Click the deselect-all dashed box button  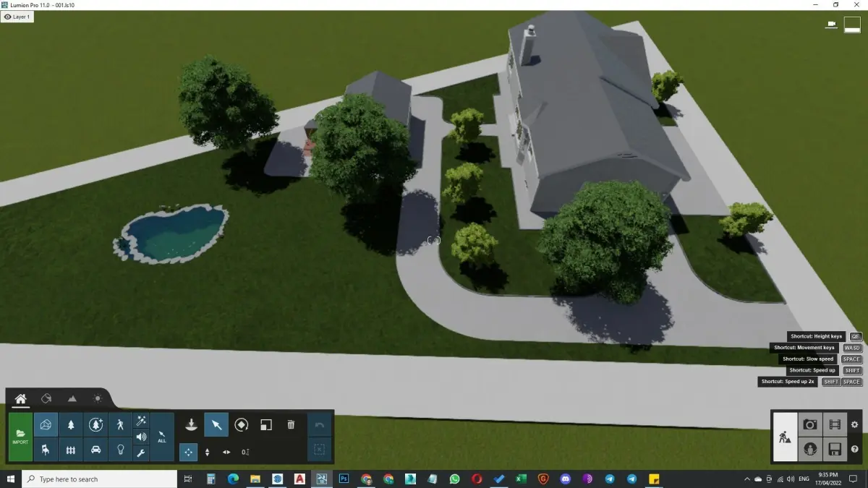click(319, 450)
